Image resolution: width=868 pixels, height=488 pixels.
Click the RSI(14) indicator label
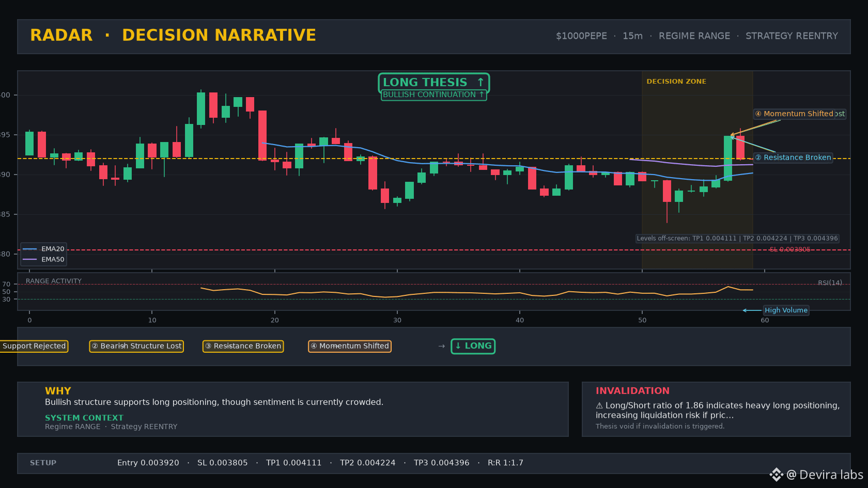(830, 283)
